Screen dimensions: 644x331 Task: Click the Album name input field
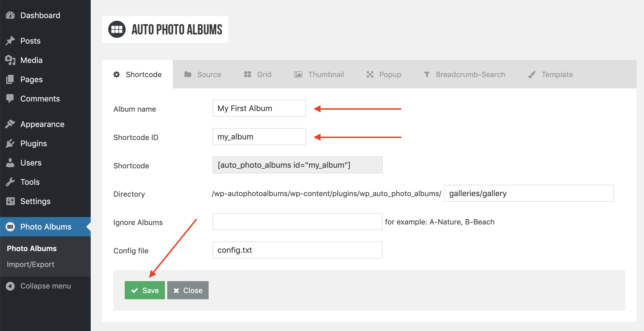pyautogui.click(x=259, y=108)
